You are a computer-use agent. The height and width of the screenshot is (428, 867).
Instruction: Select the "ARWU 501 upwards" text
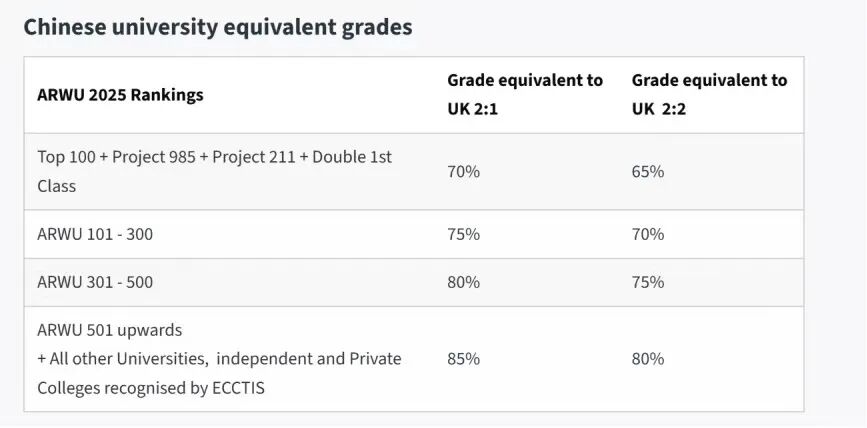coord(110,329)
